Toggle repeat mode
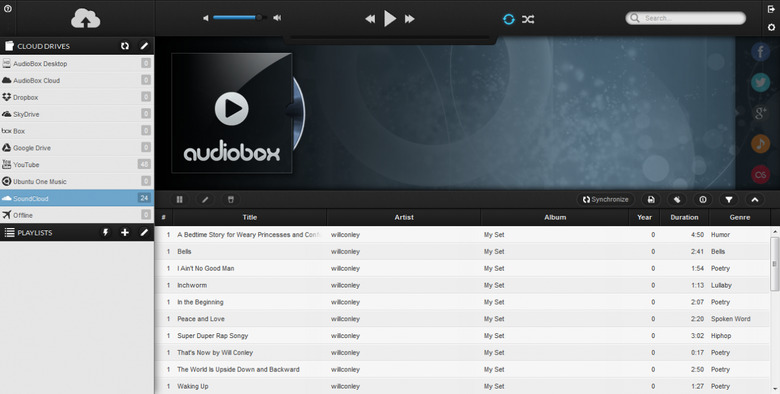The height and width of the screenshot is (394, 780). coord(508,19)
